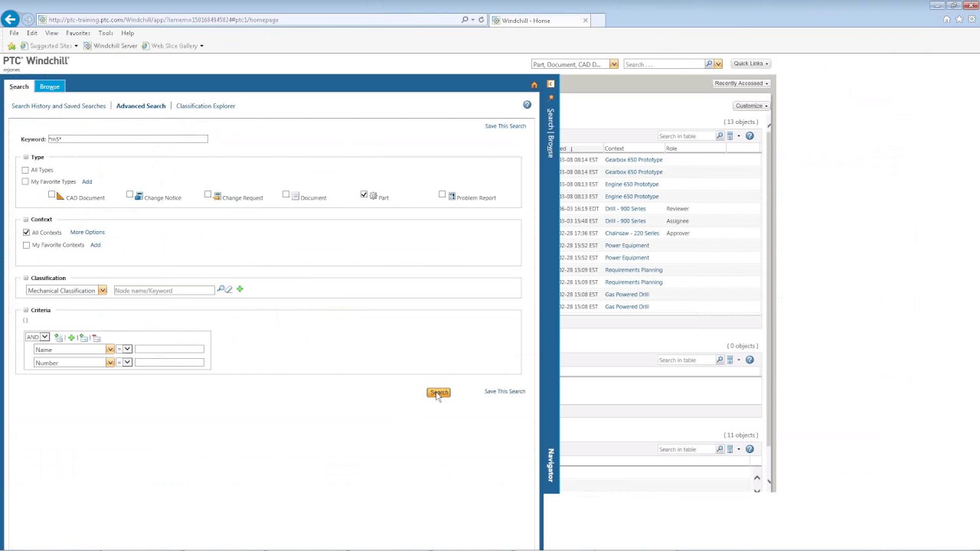Image resolution: width=980 pixels, height=551 pixels.
Task: Click the Node name/Keyword input field
Action: (164, 290)
